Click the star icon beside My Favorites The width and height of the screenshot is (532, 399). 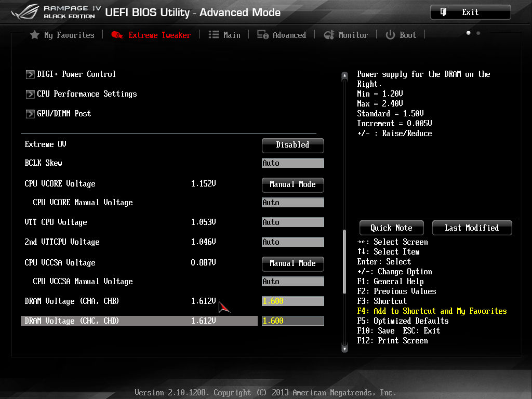click(35, 35)
